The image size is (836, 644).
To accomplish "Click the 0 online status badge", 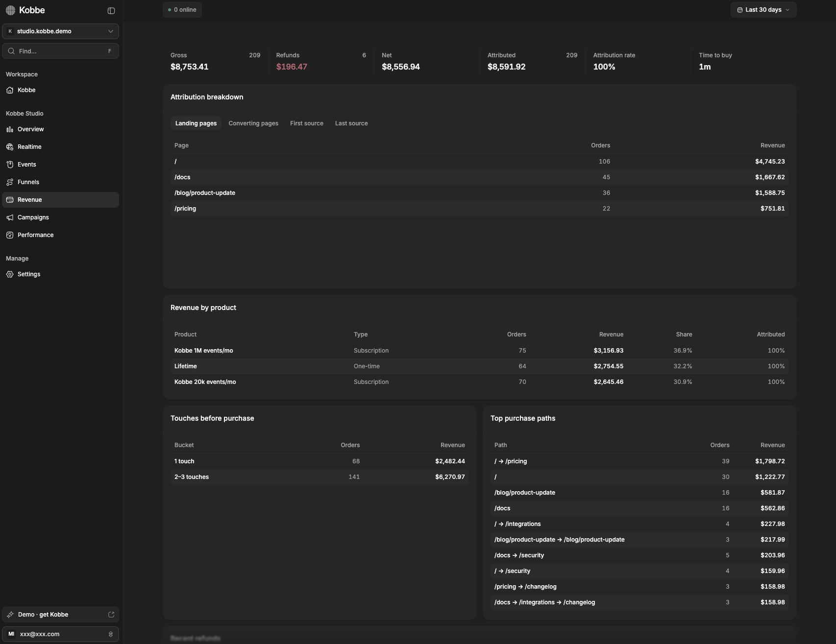I will point(182,10).
